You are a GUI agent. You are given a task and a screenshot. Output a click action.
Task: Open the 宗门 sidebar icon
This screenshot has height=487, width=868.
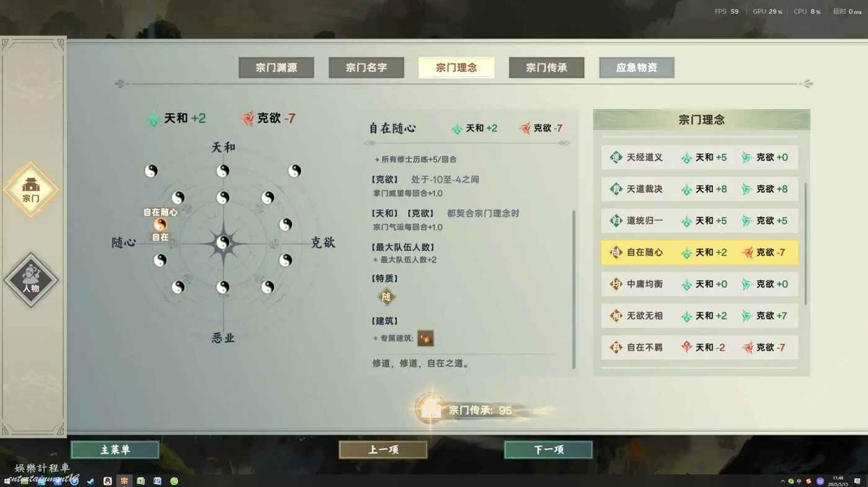31,189
